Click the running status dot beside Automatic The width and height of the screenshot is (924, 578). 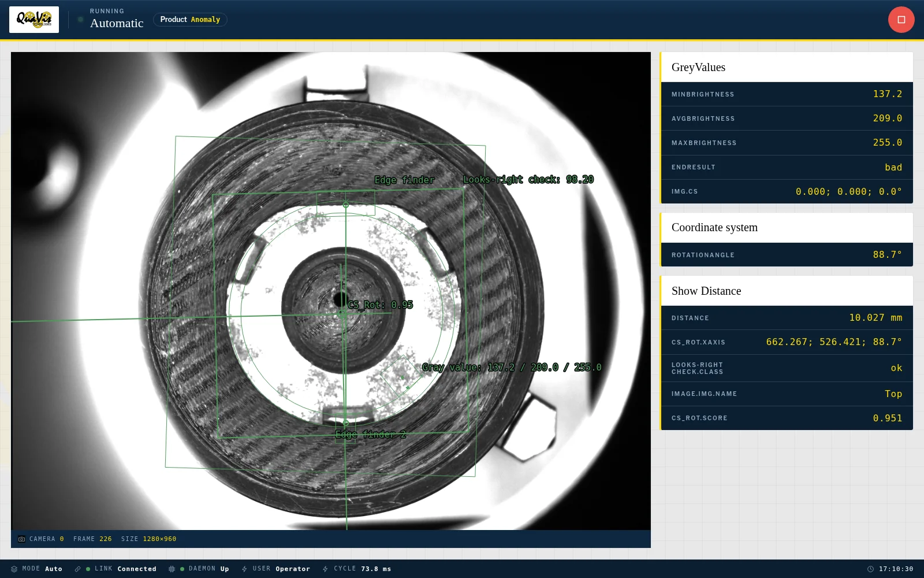pyautogui.click(x=81, y=20)
